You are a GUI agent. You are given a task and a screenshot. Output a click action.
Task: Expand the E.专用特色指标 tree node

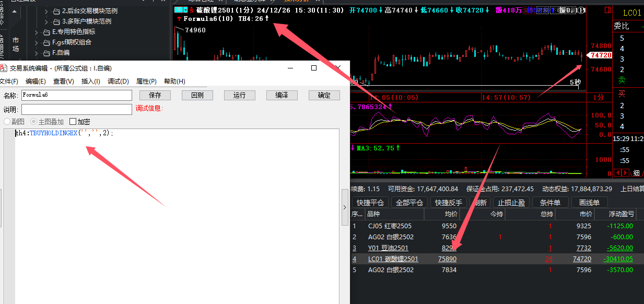(x=37, y=32)
